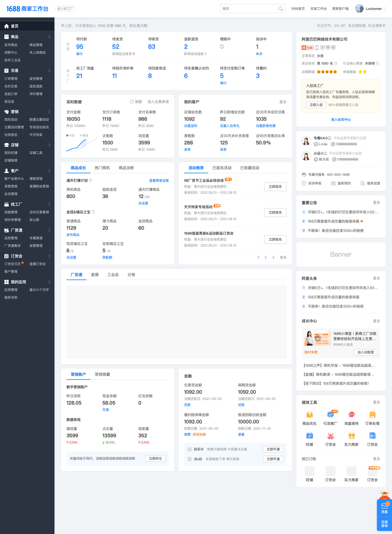This screenshot has height=534, width=392.
Task: Expand the 找工厂 sidebar section chevron
Action: click(x=49, y=204)
